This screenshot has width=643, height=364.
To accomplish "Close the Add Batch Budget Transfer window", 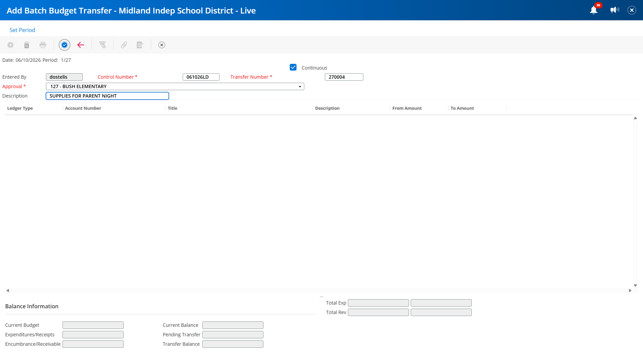I will click(x=632, y=10).
